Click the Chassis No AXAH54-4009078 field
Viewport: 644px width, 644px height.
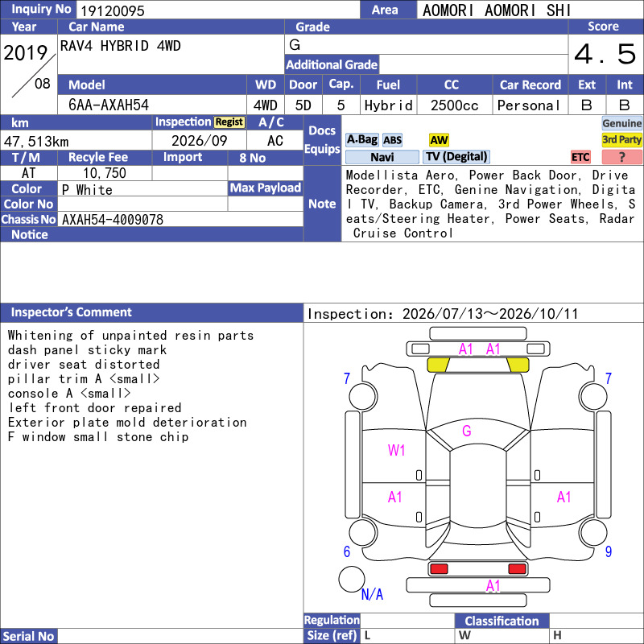pyautogui.click(x=180, y=219)
